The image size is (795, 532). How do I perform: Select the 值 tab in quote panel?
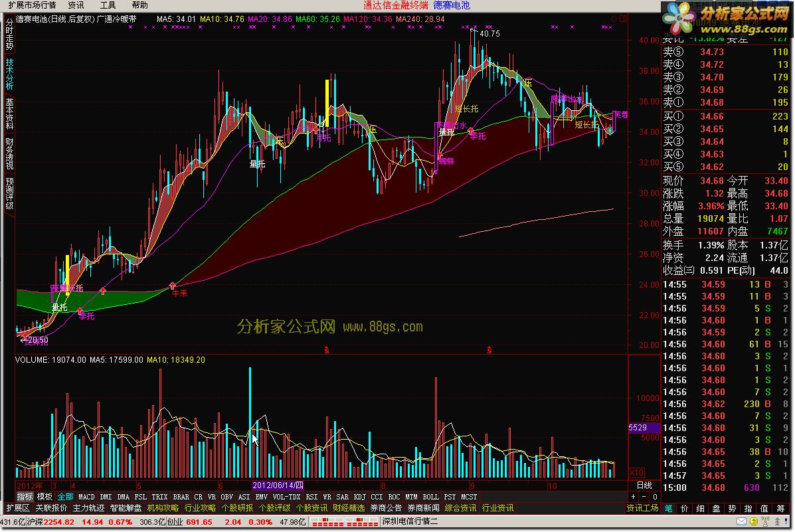tap(764, 508)
